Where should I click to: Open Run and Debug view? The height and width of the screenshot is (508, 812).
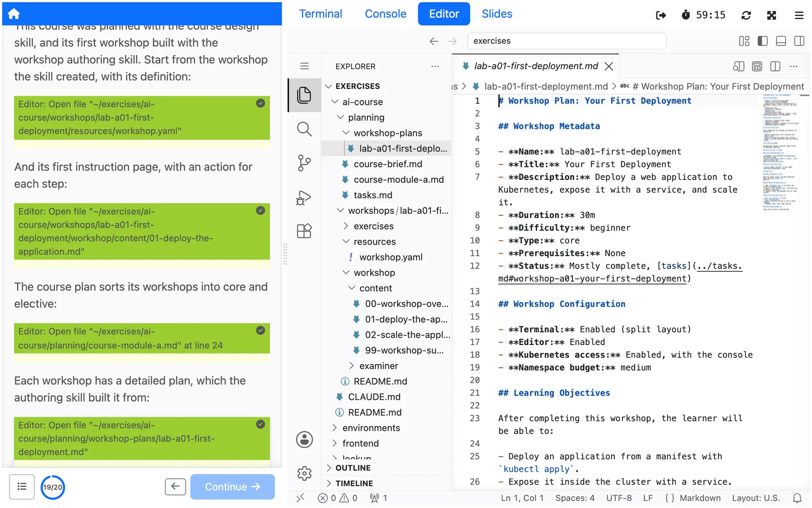(304, 197)
